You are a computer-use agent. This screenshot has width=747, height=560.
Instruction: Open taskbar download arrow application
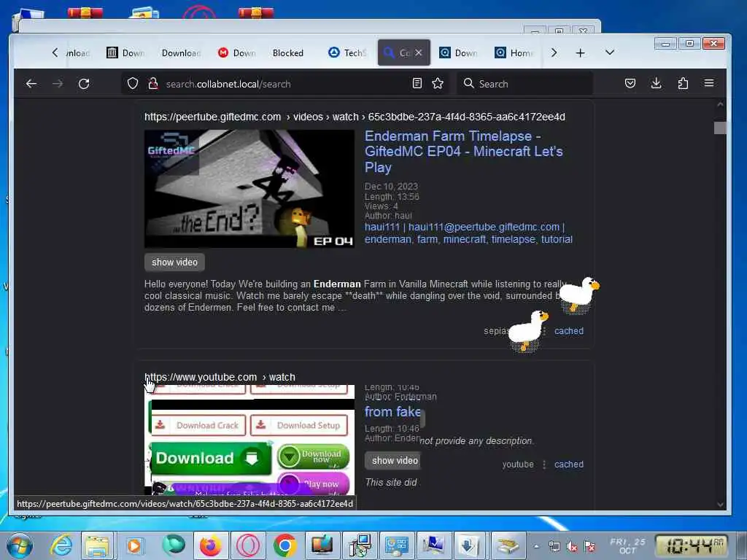(x=469, y=545)
